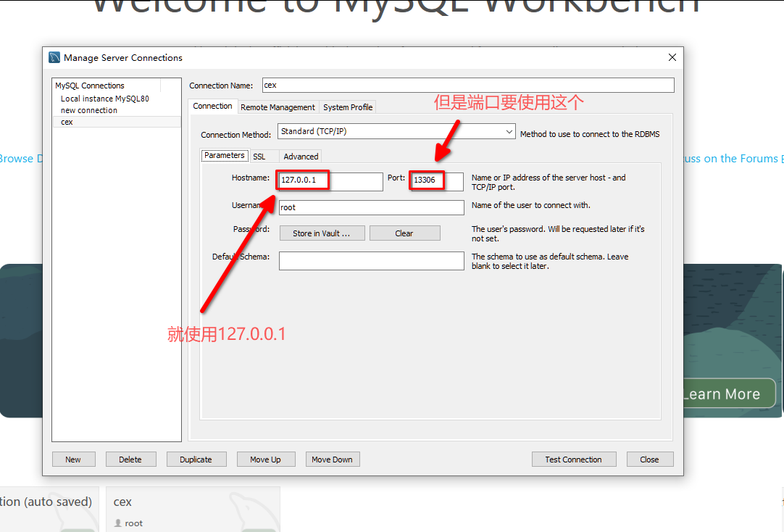
Task: Click the MySQL Workbench icon in dialog title bar
Action: (54, 58)
